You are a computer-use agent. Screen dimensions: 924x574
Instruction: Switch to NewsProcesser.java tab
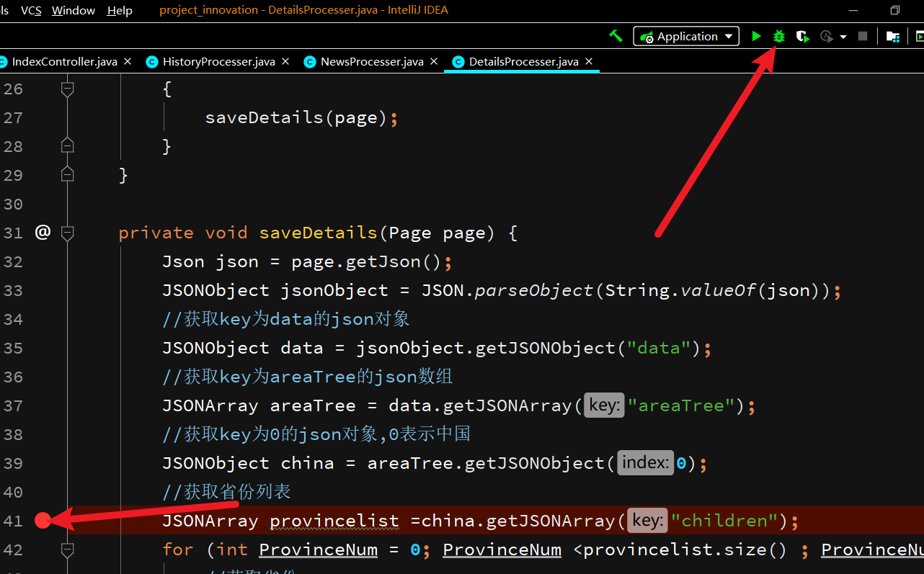coord(372,62)
